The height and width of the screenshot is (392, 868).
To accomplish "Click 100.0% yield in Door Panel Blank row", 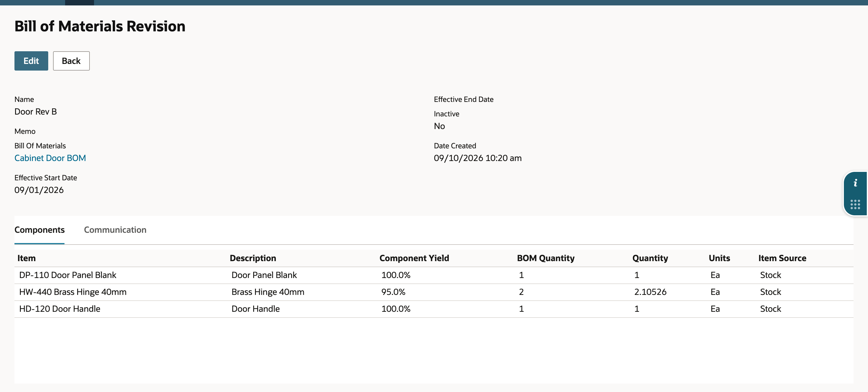I will pos(396,275).
